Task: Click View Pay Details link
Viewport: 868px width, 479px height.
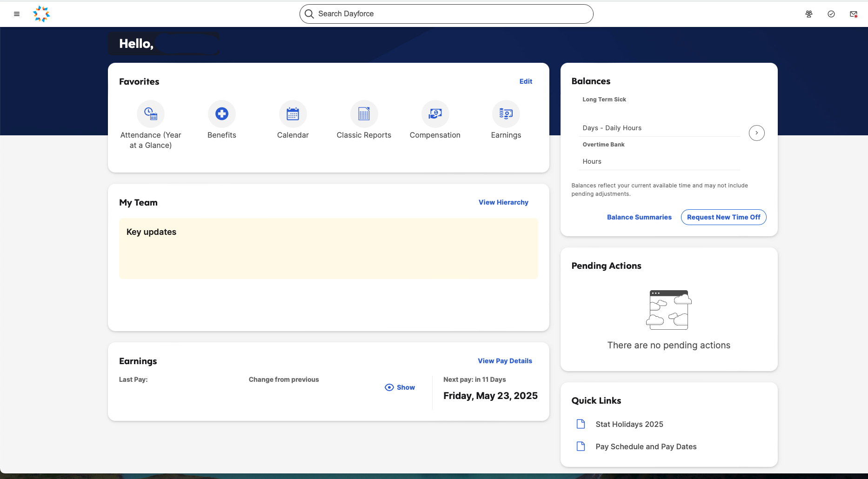Action: (x=505, y=361)
